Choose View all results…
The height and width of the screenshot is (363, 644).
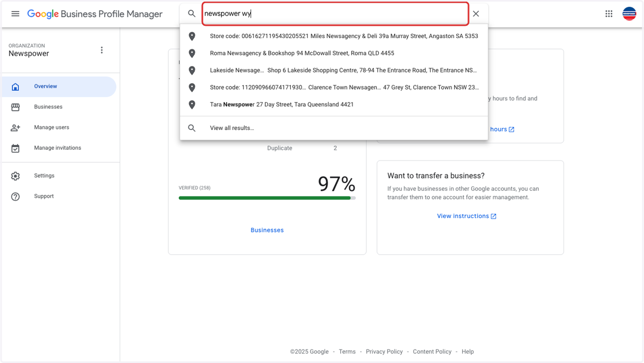[x=334, y=128]
